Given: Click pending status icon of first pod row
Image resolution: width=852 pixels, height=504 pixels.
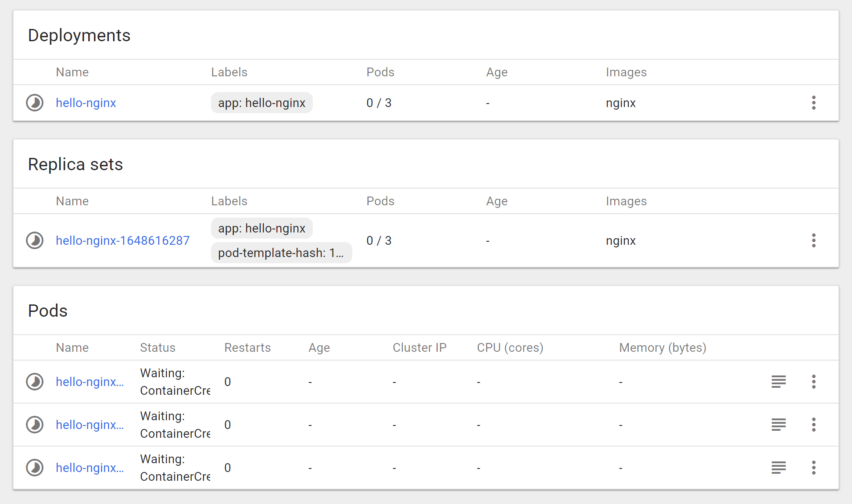Looking at the screenshot, I should click(x=35, y=382).
